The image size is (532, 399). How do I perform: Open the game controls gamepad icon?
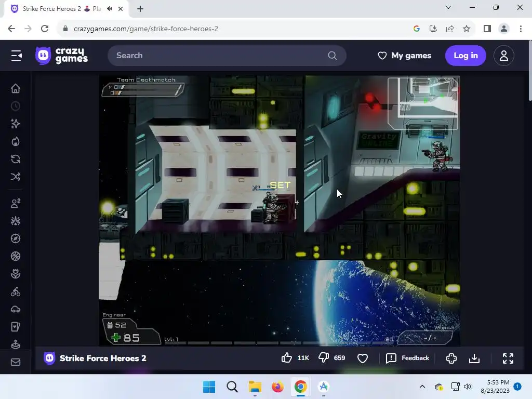451,358
